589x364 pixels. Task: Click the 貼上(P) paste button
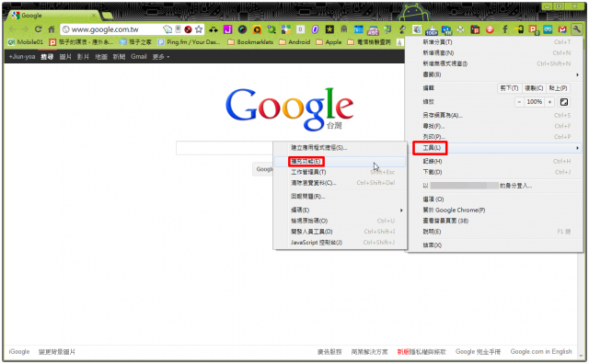(558, 88)
